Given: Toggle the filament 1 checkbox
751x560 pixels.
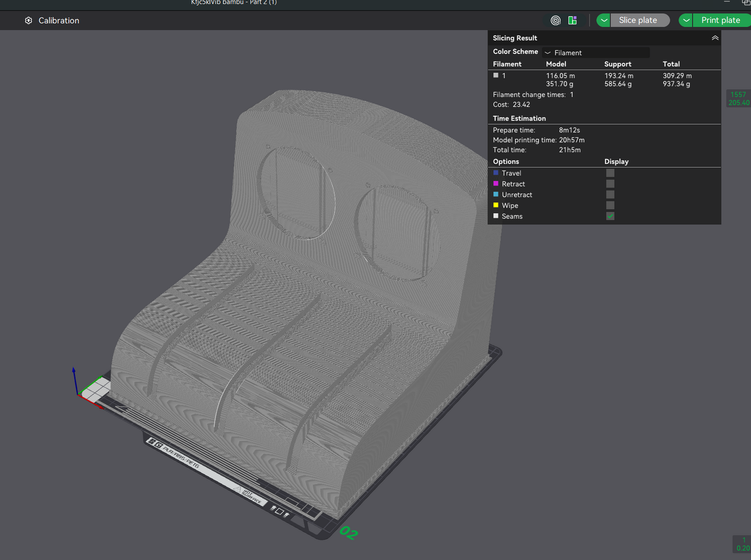Looking at the screenshot, I should 495,75.
